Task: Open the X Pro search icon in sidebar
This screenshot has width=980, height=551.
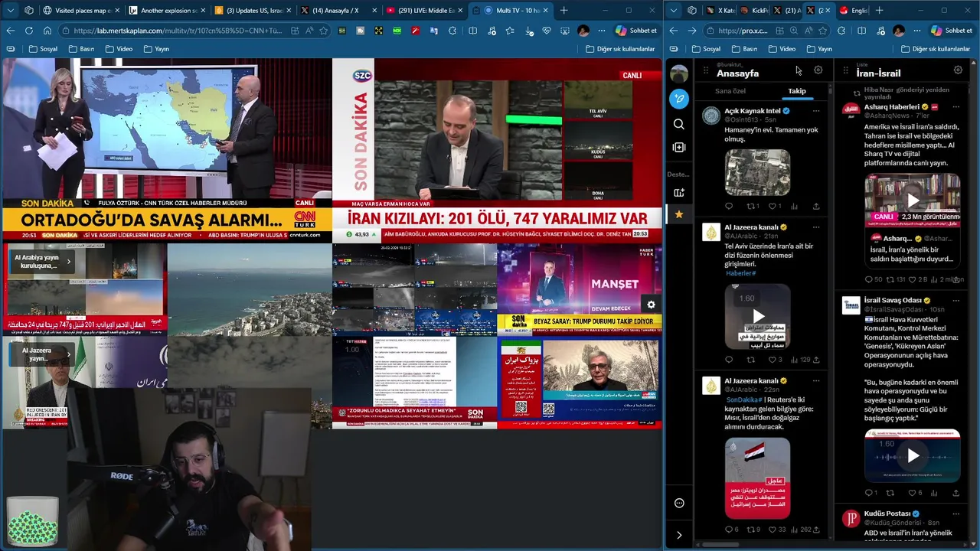Action: (x=678, y=124)
